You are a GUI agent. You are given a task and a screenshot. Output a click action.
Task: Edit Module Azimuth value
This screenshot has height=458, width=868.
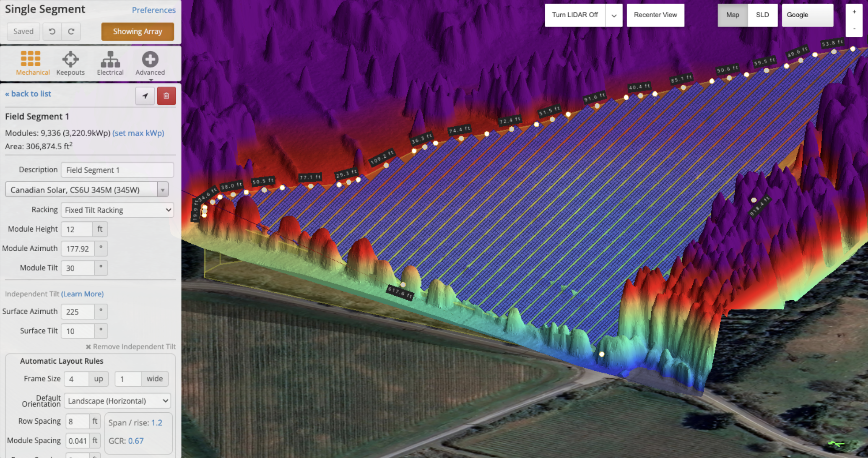(78, 248)
